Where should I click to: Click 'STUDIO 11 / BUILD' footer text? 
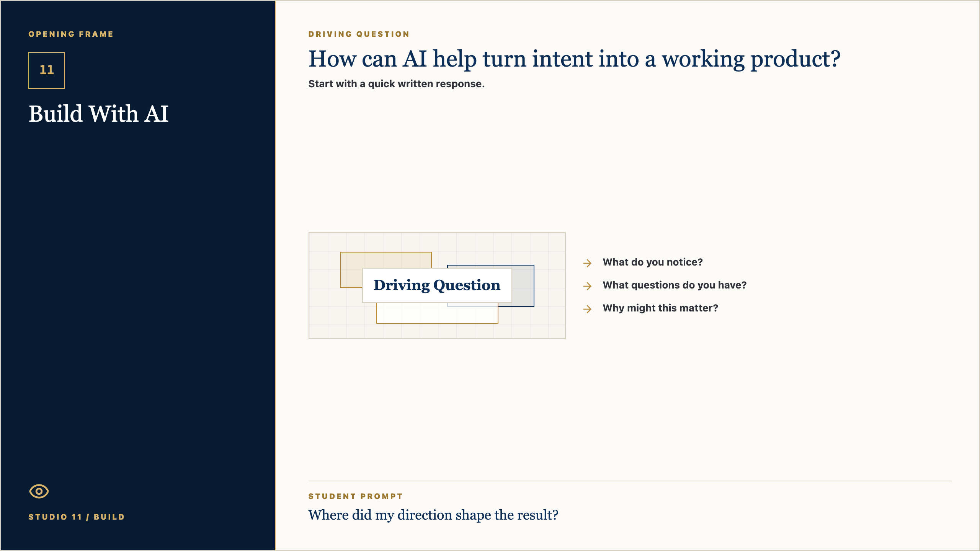click(77, 517)
